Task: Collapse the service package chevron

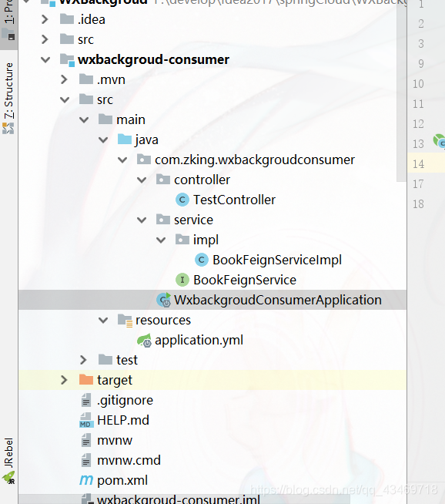Action: coord(142,220)
